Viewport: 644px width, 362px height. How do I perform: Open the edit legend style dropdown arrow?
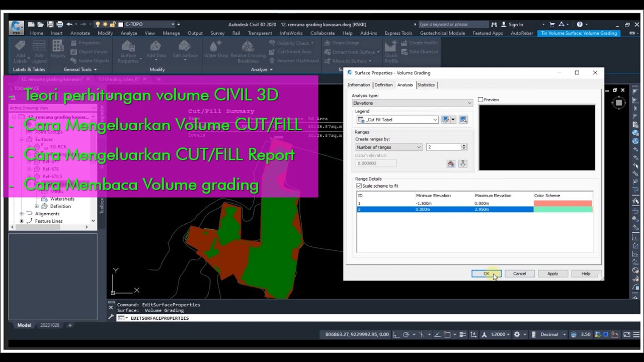point(453,120)
